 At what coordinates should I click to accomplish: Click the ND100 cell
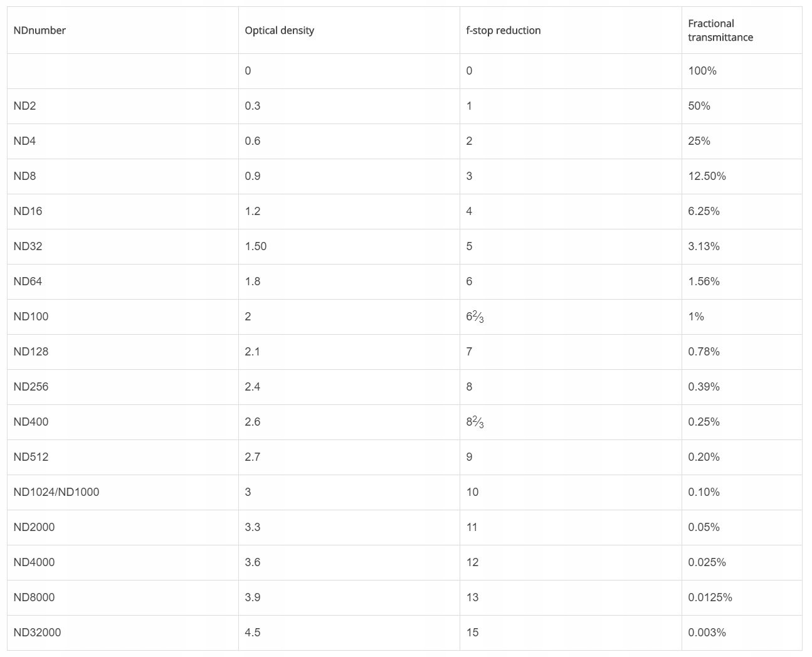[31, 317]
